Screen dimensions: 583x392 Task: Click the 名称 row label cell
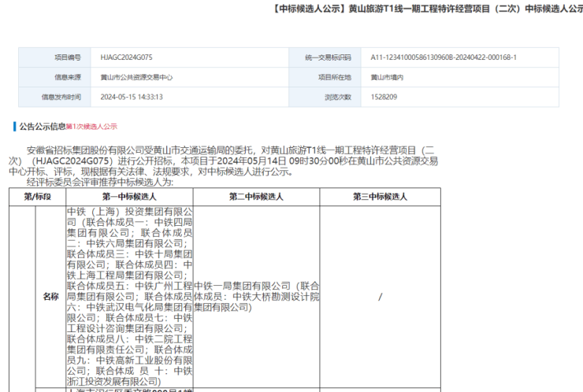pos(50,296)
